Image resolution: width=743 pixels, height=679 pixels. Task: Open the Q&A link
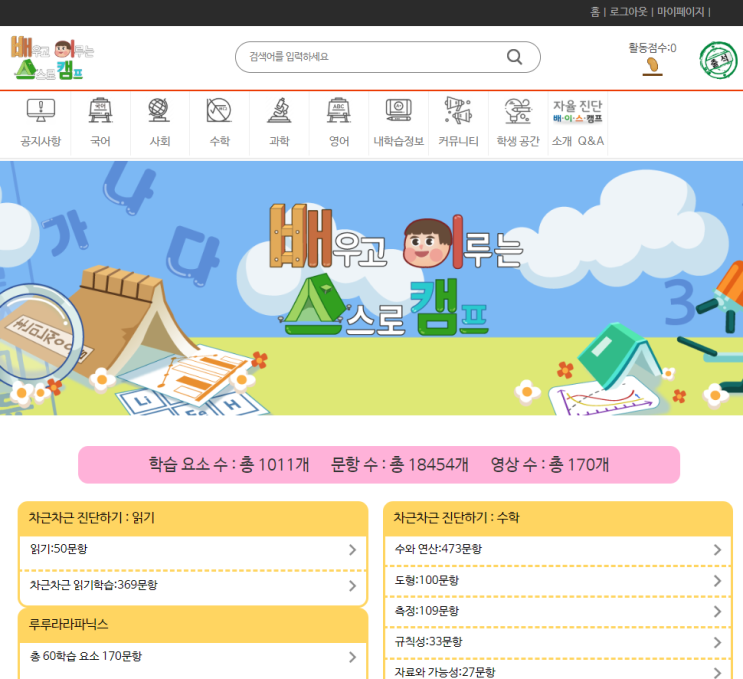pos(591,141)
